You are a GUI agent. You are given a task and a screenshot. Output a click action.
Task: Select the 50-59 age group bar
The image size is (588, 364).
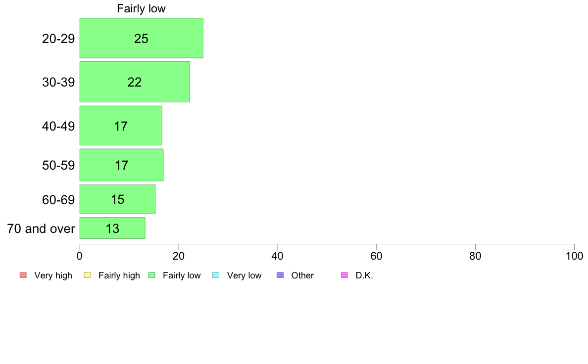121,165
